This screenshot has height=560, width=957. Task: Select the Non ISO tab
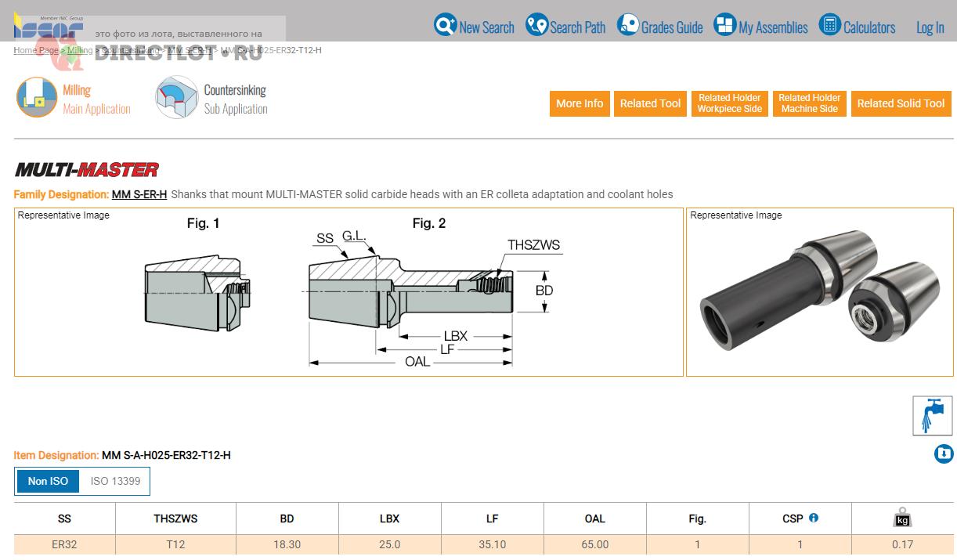[x=48, y=481]
